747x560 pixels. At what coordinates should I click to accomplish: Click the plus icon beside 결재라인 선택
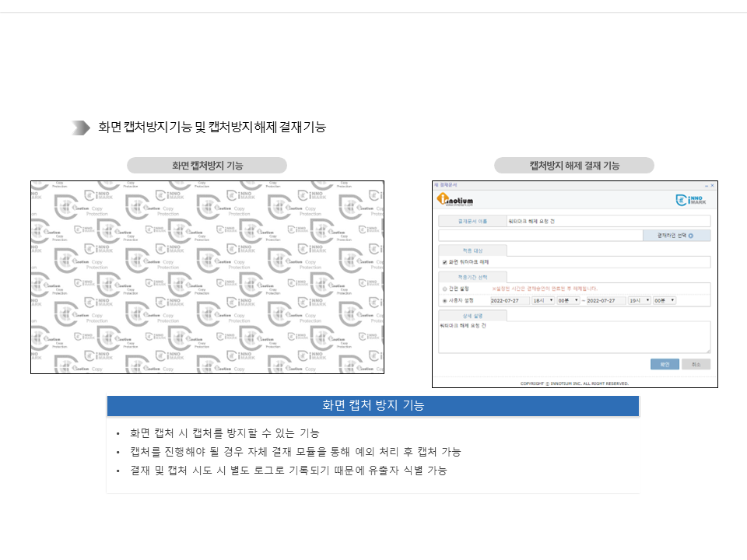[x=690, y=236]
